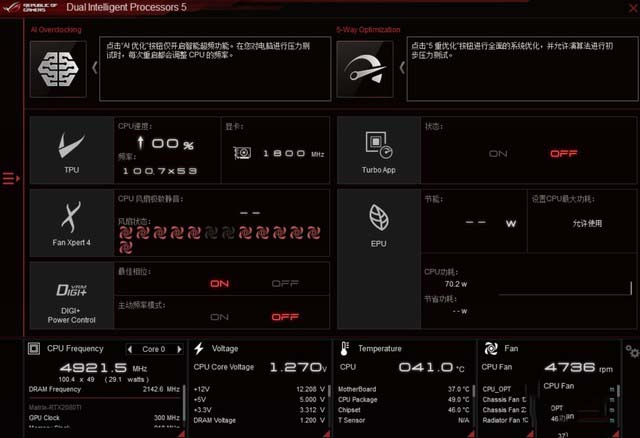Click the CPU Frequency chip icon
This screenshot has width=640, height=438.
[x=34, y=349]
